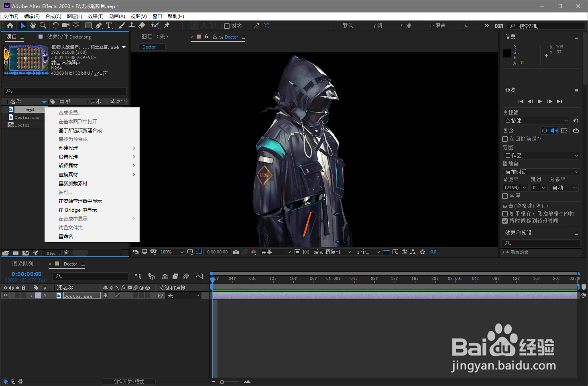Open the 活动摄像机 view dropdown
This screenshot has height=386, width=588.
coord(332,252)
